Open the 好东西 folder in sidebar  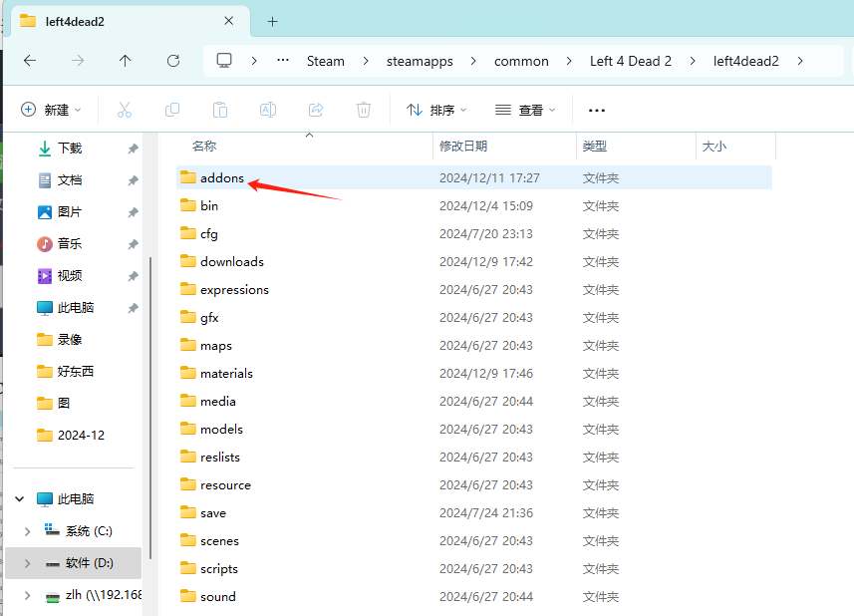[76, 372]
